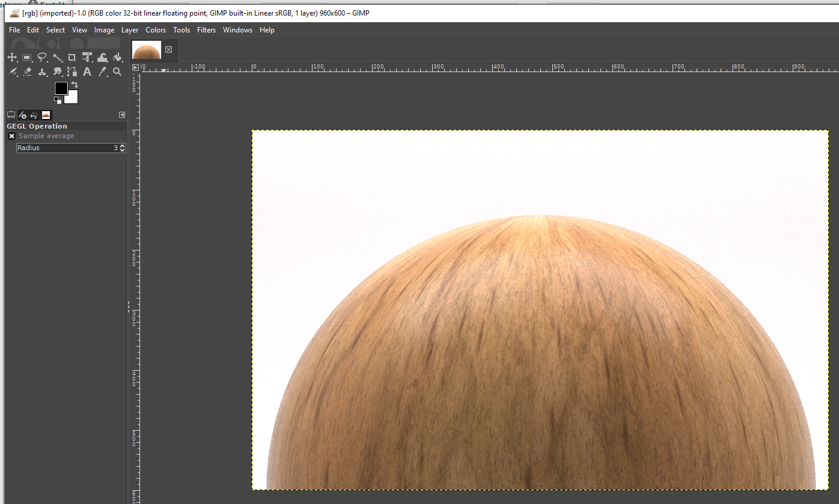This screenshot has width=839, height=504.
Task: Open the dock tab configuration menu
Action: point(122,115)
